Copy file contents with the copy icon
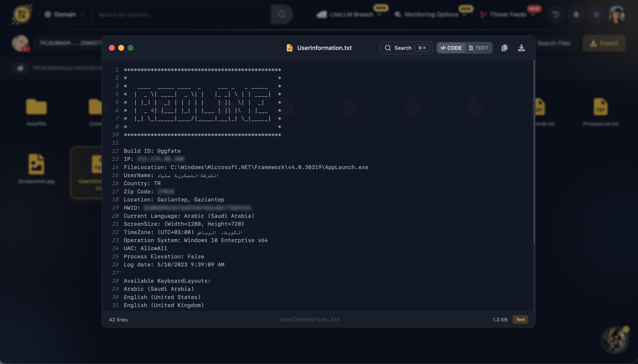The image size is (638, 364). (504, 48)
